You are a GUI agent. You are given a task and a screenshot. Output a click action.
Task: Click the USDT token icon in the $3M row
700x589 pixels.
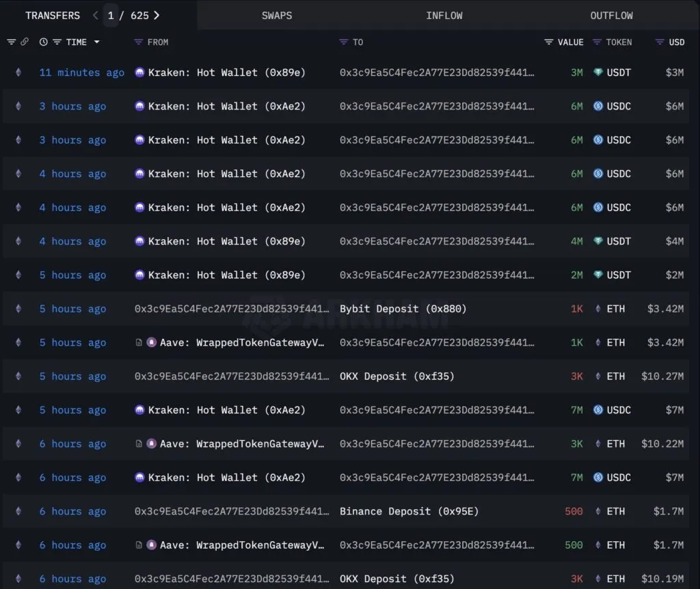tap(597, 72)
